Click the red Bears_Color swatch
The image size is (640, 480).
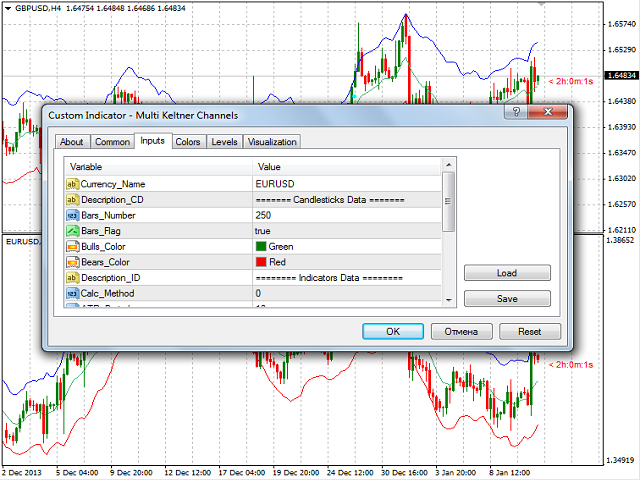click(261, 262)
